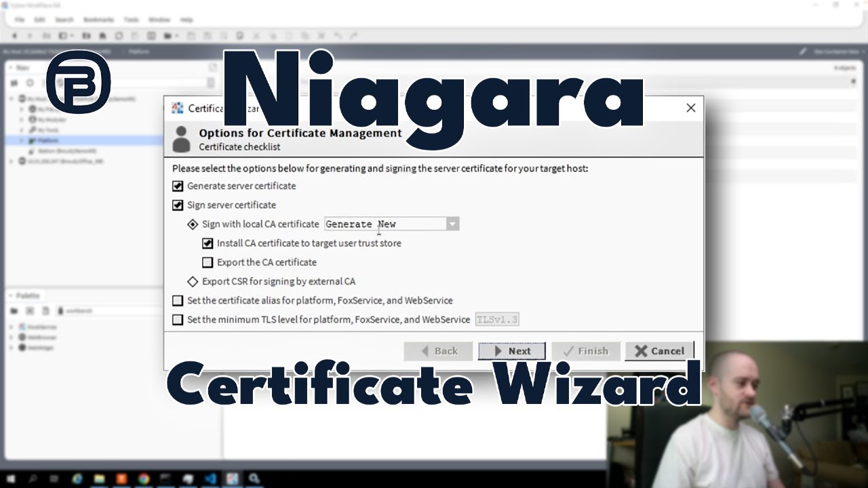This screenshot has width=868, height=488.
Task: Click the Refresh icon in Workbench toolbar
Action: [x=119, y=35]
